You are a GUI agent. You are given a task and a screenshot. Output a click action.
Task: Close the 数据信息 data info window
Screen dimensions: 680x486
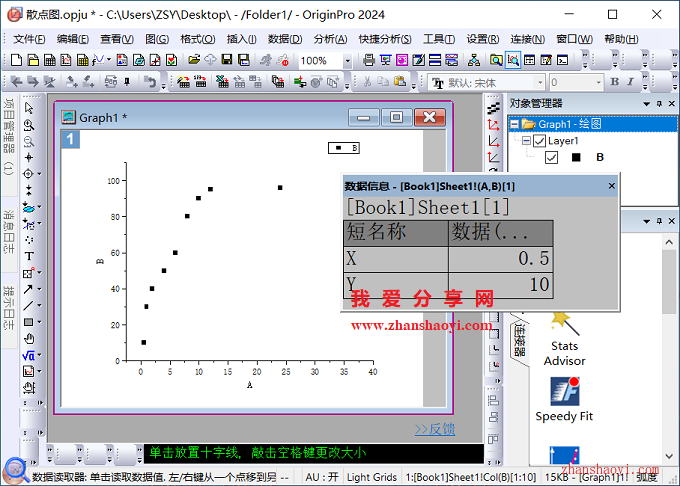[x=611, y=186]
